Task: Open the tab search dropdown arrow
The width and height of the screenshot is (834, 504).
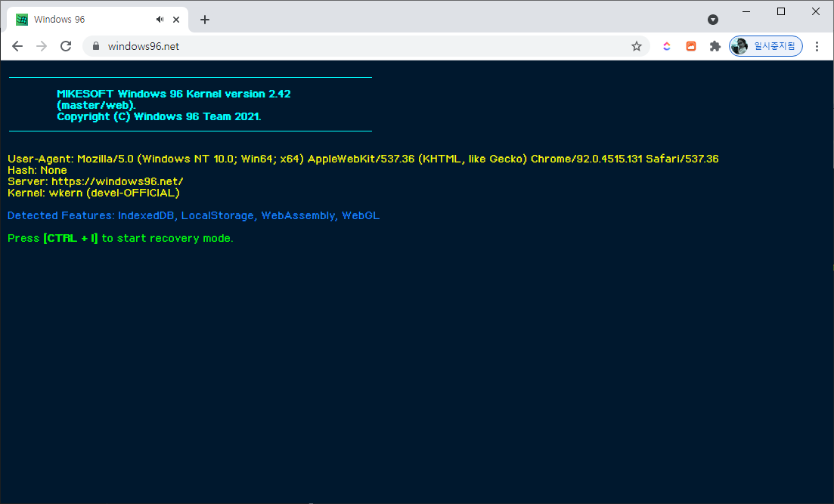Action: coord(713,20)
